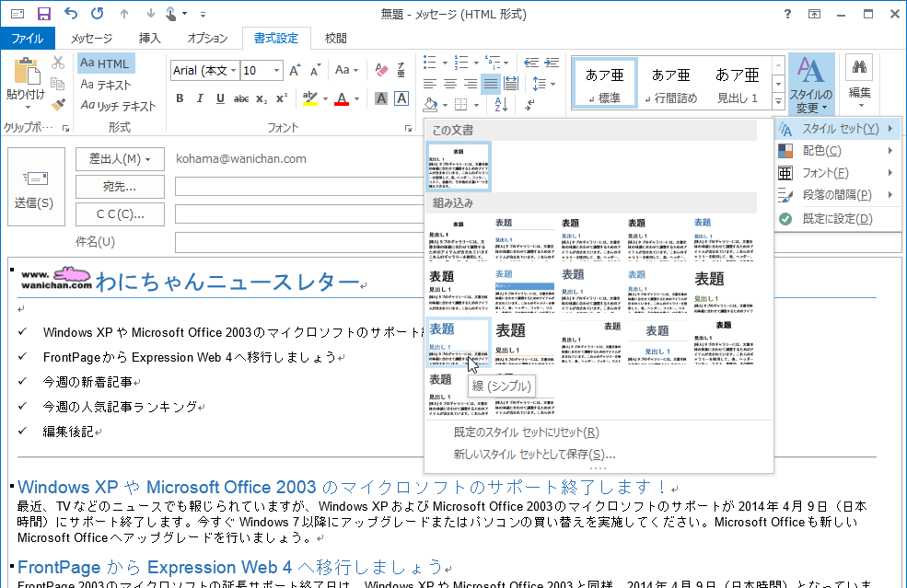Click the paragraph shading paint bucket icon

pos(430,105)
